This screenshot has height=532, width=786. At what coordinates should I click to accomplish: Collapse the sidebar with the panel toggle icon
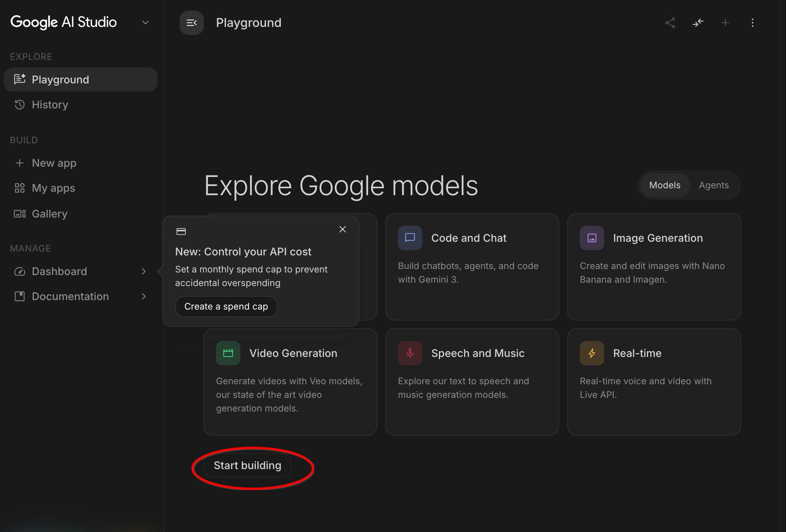[x=192, y=23]
